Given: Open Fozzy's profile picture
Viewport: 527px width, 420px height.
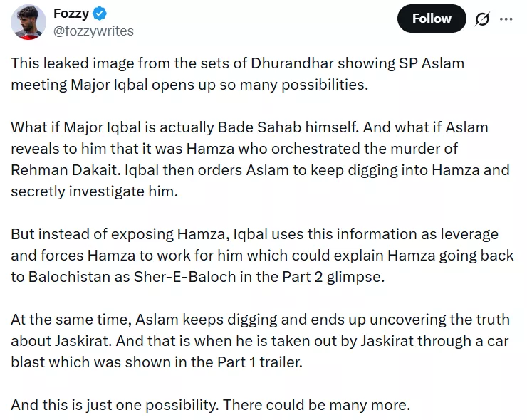Looking at the screenshot, I should pyautogui.click(x=28, y=21).
